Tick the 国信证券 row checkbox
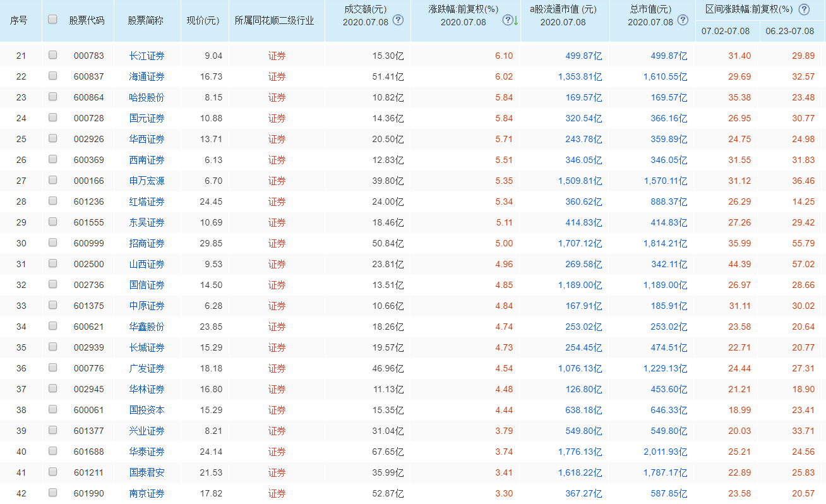826x504 pixels. tap(52, 284)
